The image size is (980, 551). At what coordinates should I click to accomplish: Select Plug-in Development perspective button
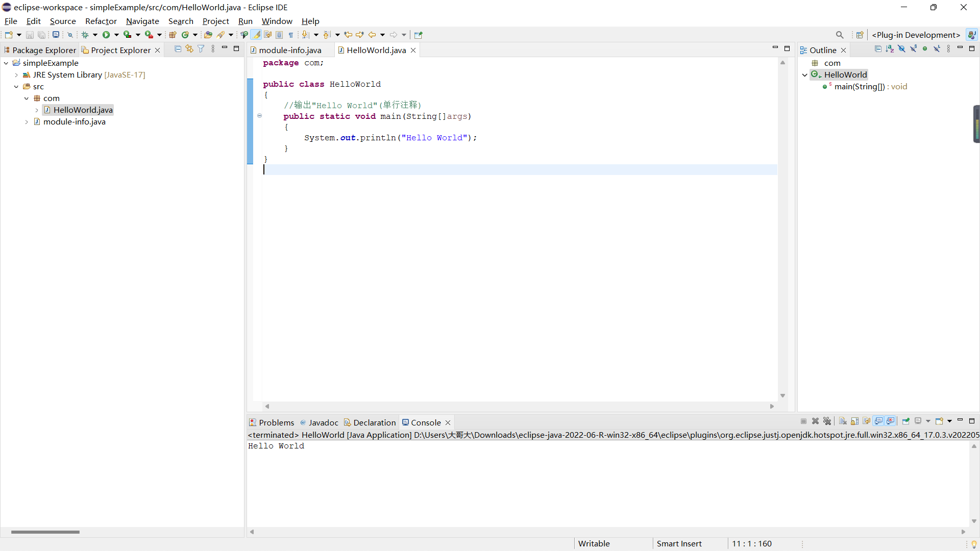point(916,35)
